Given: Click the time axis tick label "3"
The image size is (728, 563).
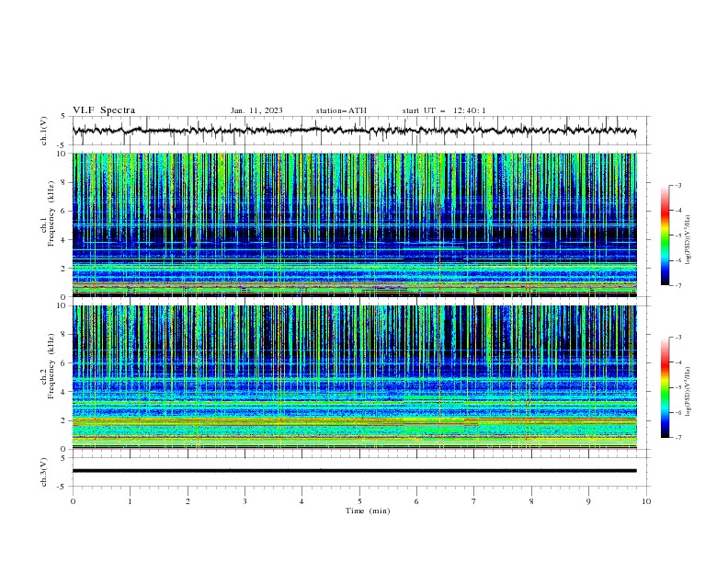Looking at the screenshot, I should click(x=245, y=501).
